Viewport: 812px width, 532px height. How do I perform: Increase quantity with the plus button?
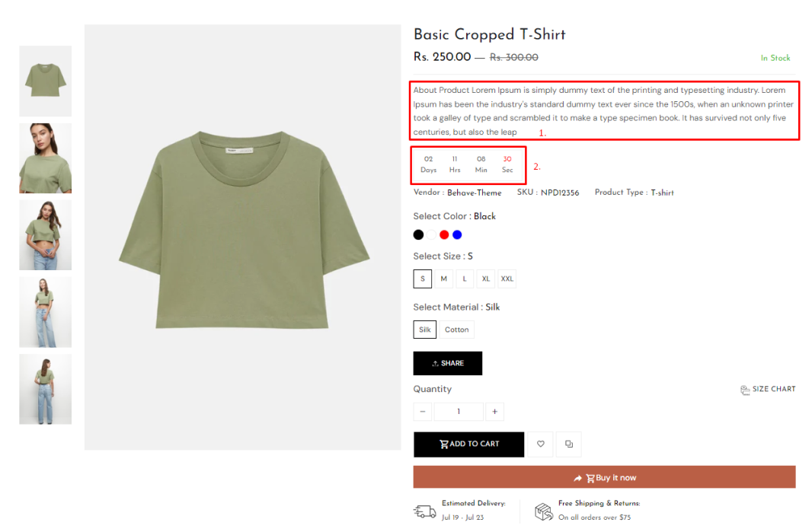point(494,412)
